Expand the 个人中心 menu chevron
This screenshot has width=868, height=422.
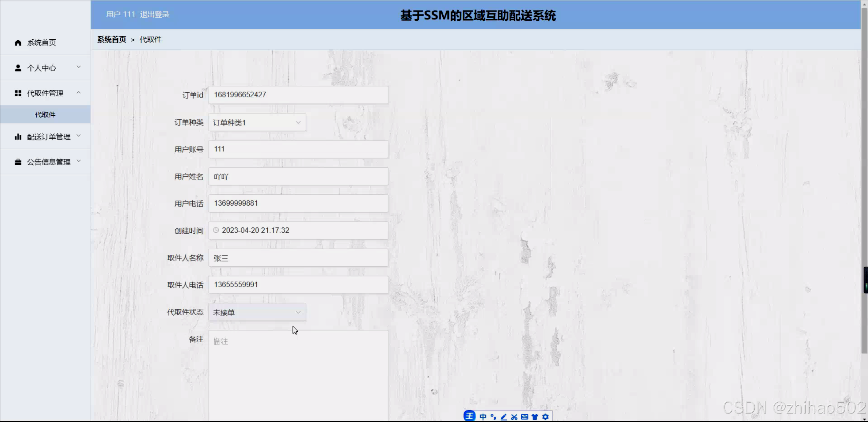(79, 67)
